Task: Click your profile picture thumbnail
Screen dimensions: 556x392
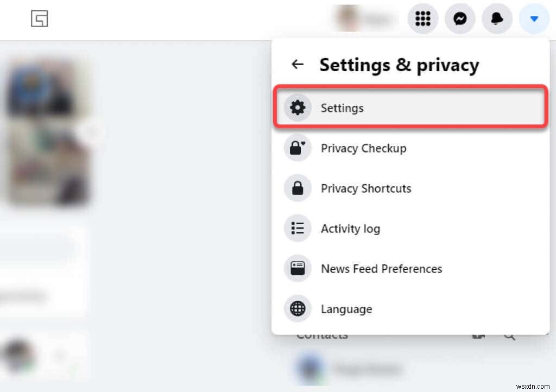Action: pos(345,18)
